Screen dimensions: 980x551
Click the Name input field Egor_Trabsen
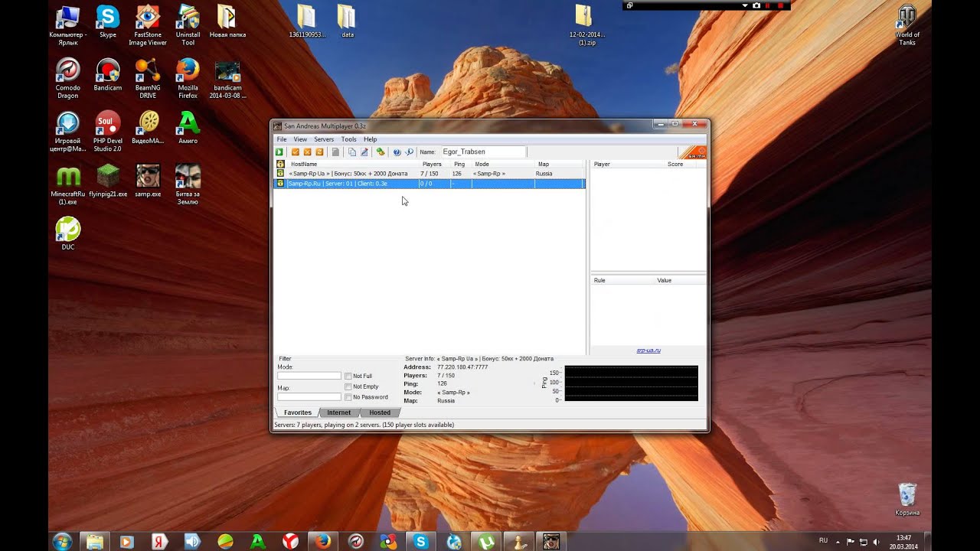pyautogui.click(x=482, y=152)
